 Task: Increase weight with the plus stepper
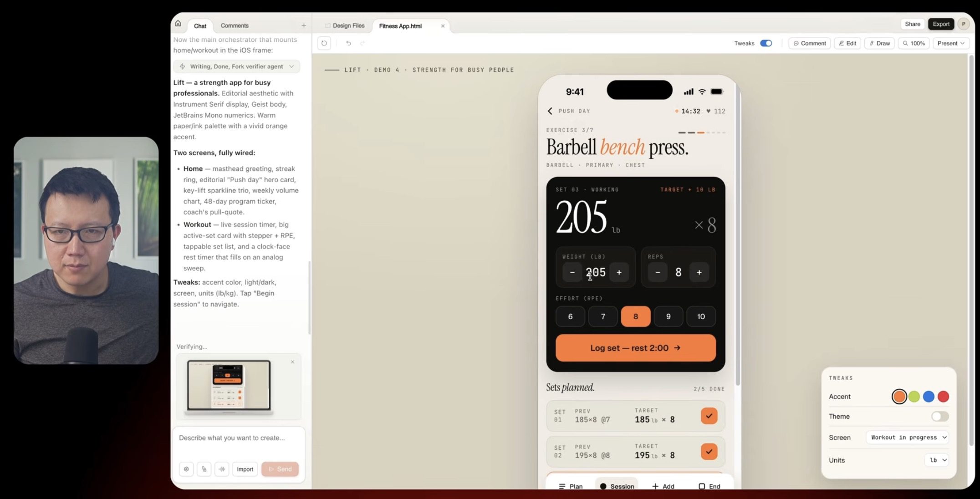619,272
